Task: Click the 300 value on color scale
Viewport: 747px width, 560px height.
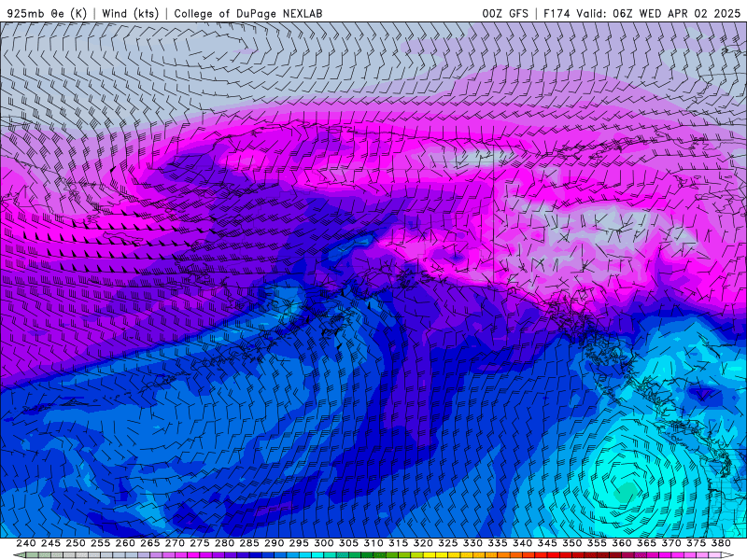Action: click(x=323, y=543)
